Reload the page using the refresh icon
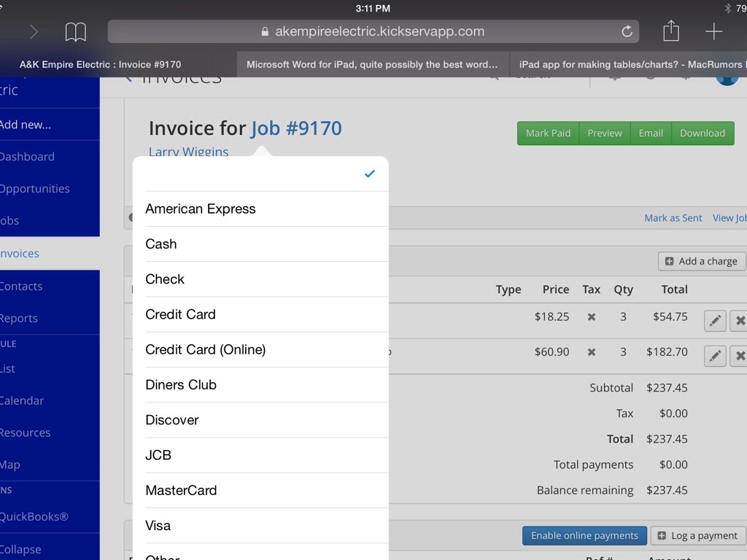The width and height of the screenshot is (747, 560). pyautogui.click(x=626, y=31)
